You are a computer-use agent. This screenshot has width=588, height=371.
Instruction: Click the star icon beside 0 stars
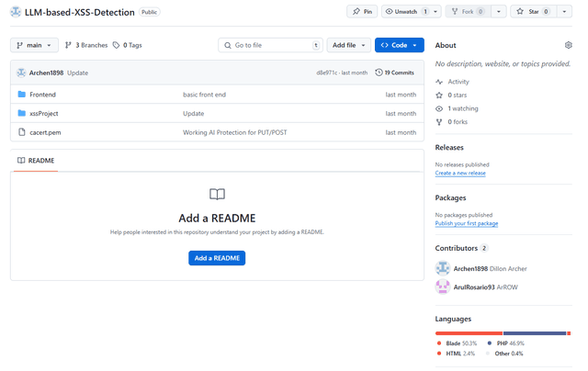pos(439,95)
